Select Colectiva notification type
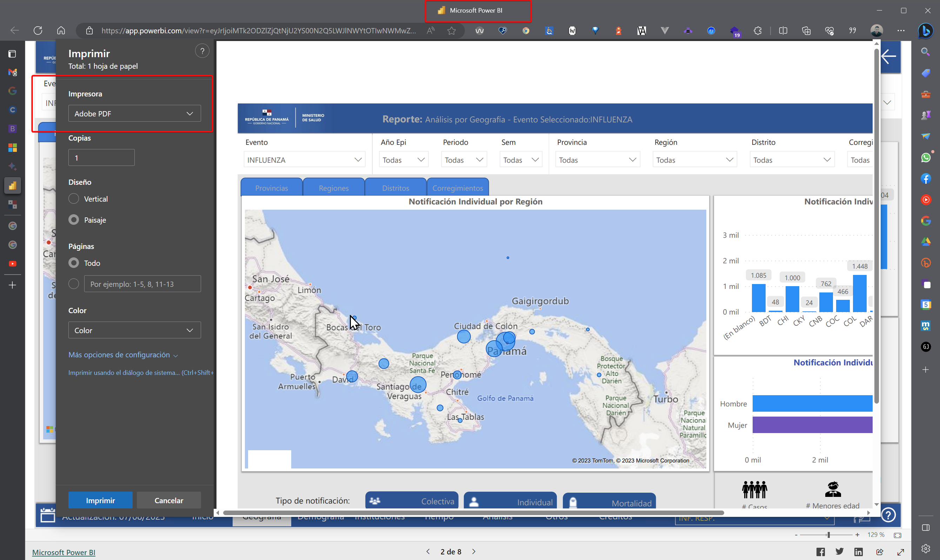 point(412,501)
